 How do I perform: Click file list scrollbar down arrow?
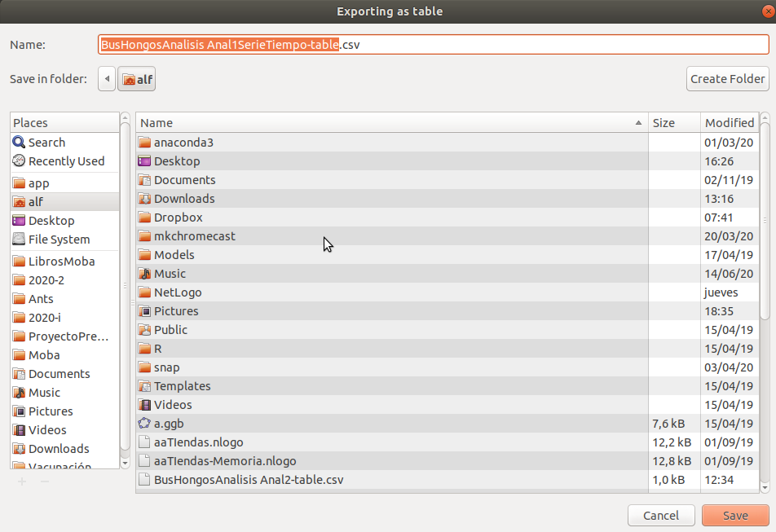pyautogui.click(x=765, y=488)
